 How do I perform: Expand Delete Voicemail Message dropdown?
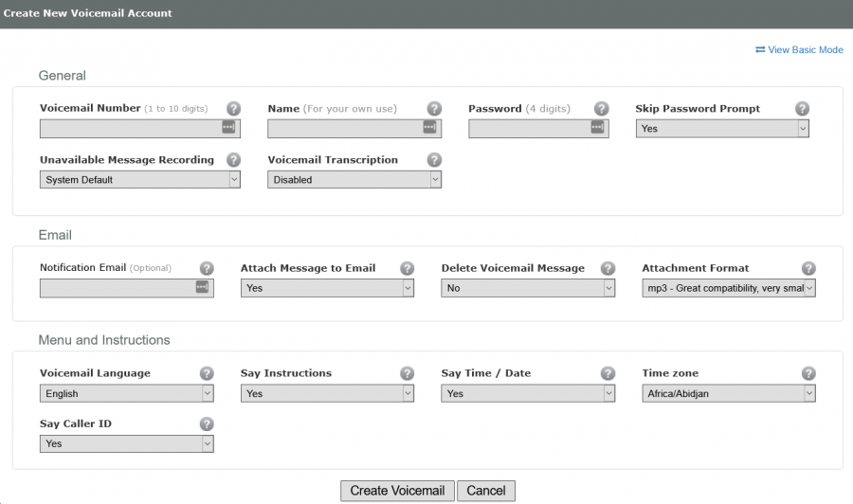coord(528,288)
